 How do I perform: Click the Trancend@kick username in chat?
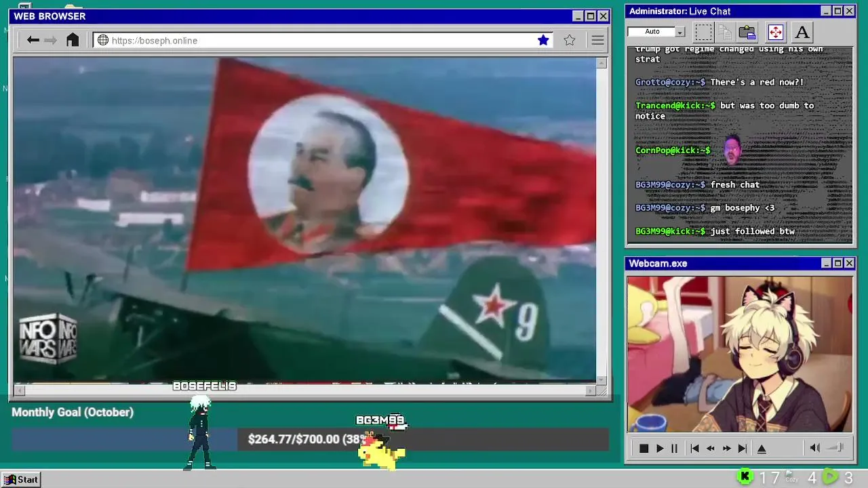[675, 106]
